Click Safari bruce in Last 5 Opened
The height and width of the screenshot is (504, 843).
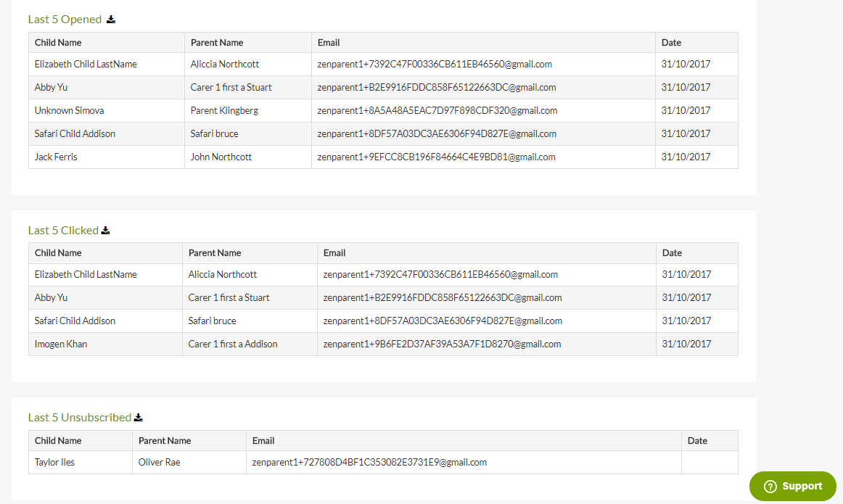pyautogui.click(x=214, y=133)
